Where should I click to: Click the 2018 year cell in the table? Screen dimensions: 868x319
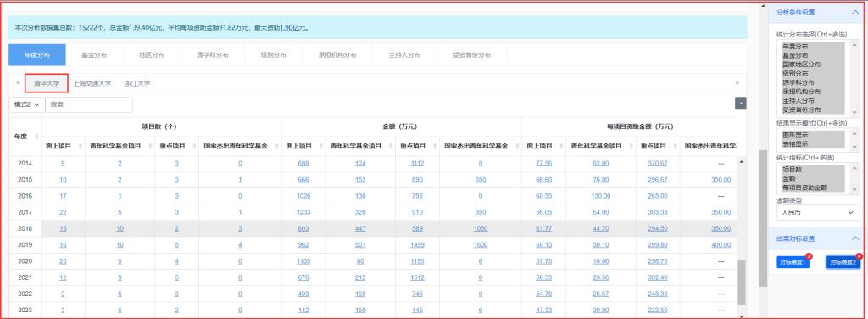(25, 229)
